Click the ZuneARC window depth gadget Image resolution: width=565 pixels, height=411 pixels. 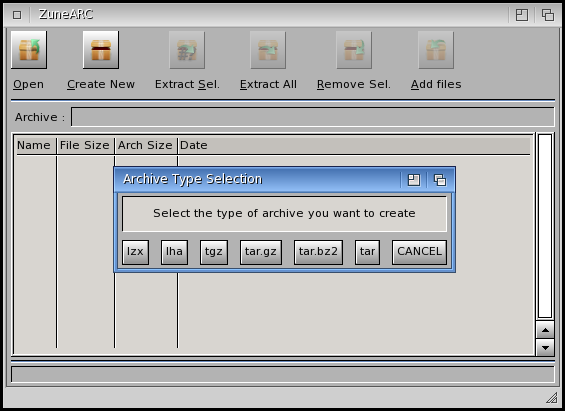pyautogui.click(x=548, y=15)
